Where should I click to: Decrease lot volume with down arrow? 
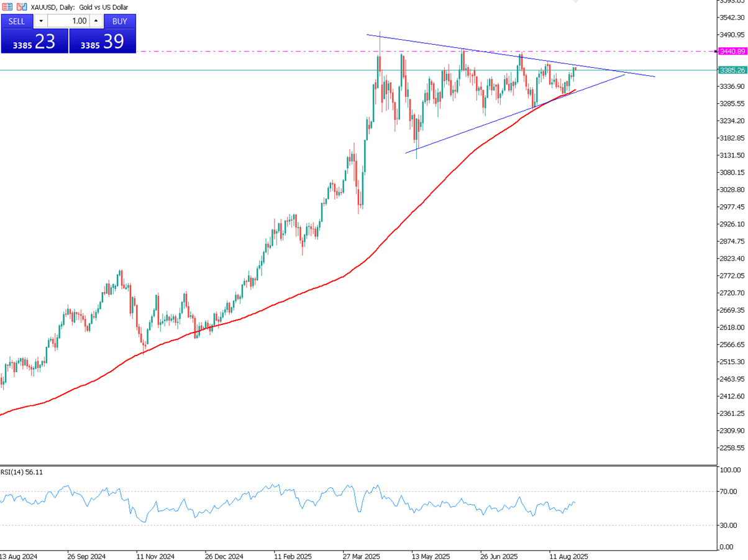click(x=41, y=21)
